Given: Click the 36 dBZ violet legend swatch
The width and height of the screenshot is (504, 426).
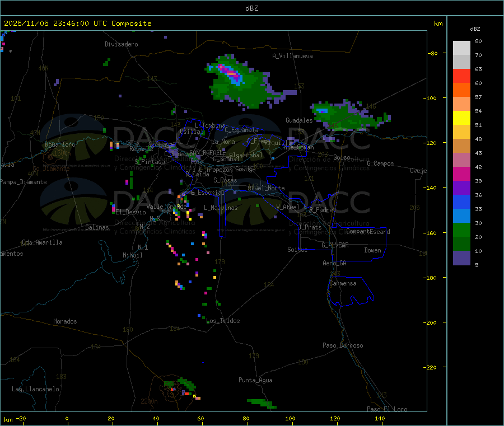Looking at the screenshot, I should pos(461,188).
